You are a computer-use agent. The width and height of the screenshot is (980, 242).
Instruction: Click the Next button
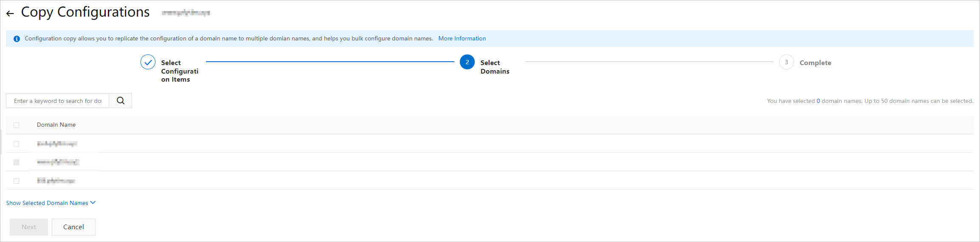[29, 227]
